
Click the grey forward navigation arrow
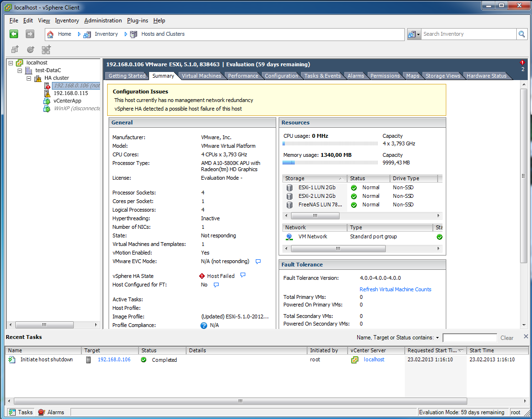(30, 34)
